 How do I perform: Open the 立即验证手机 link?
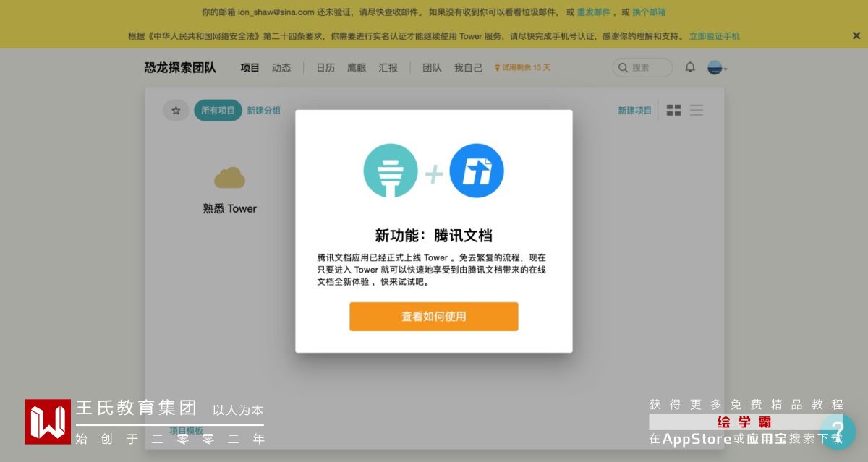click(x=714, y=36)
